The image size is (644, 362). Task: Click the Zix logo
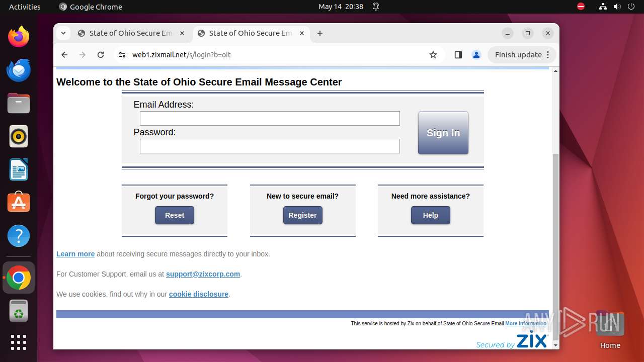click(x=532, y=340)
